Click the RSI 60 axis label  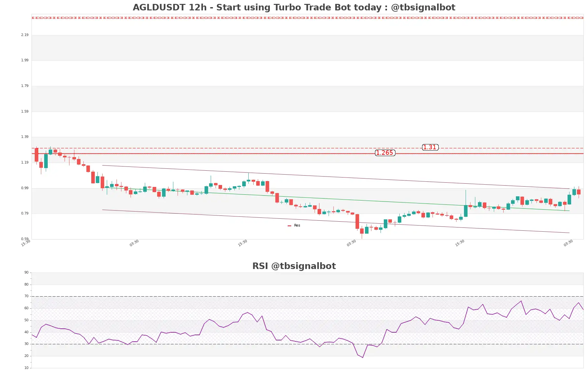click(26, 308)
